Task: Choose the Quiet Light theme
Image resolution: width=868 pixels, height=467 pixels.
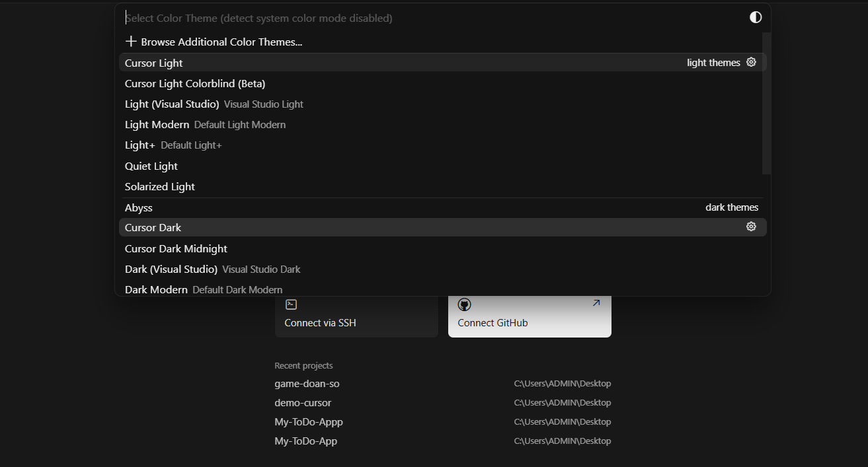Action: (x=442, y=166)
